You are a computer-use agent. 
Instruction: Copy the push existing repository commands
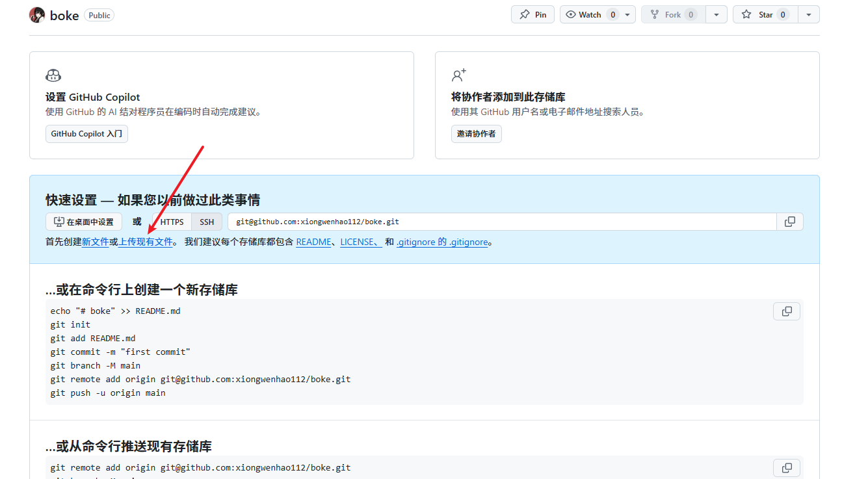click(x=787, y=468)
